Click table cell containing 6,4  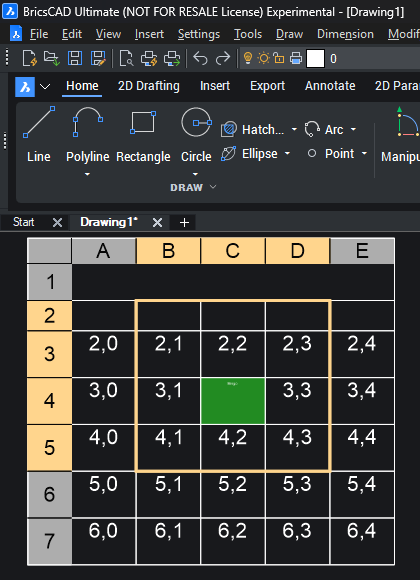tap(362, 541)
